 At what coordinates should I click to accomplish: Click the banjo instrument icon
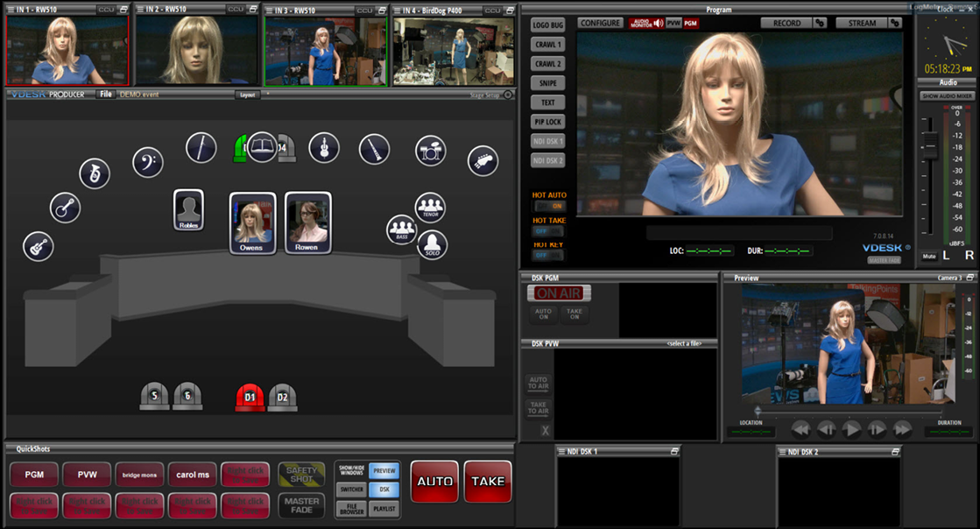65,208
